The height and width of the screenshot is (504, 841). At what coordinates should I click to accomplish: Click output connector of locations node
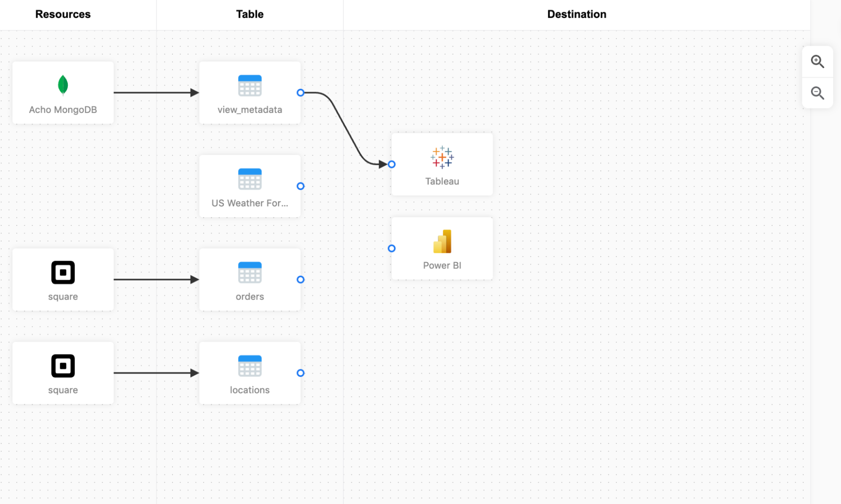pos(300,373)
